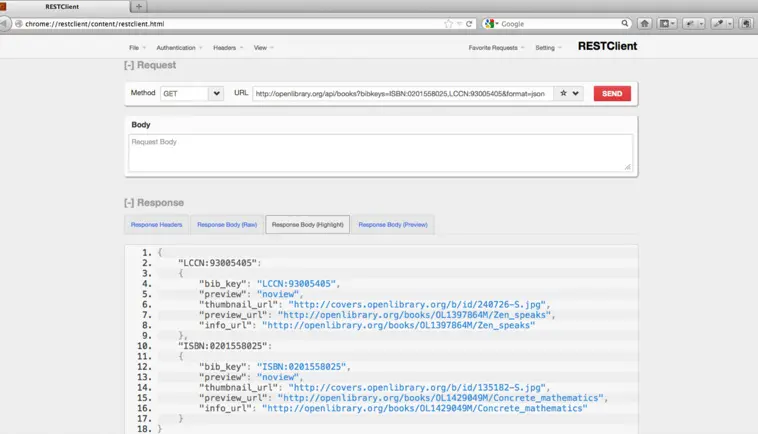Open the File menu

137,47
